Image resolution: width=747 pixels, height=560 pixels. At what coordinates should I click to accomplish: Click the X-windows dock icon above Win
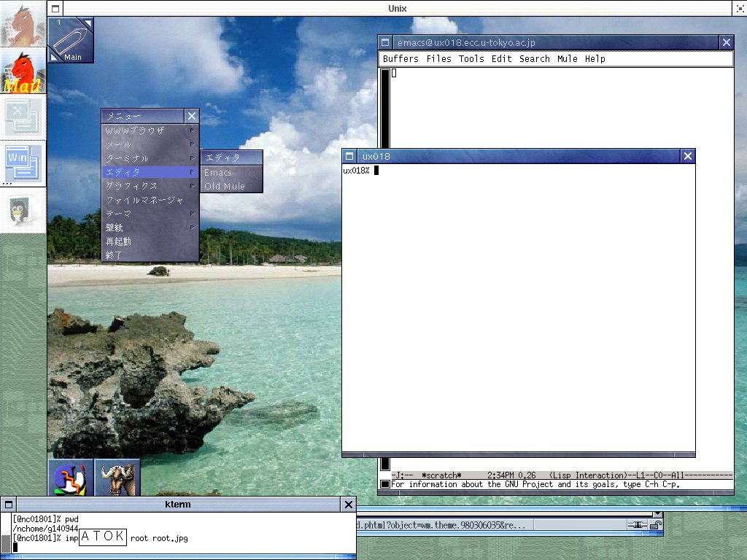tap(23, 117)
